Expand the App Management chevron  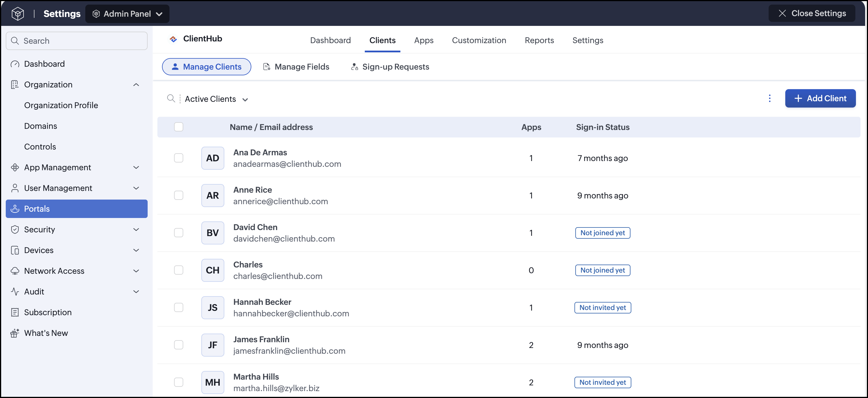pos(136,168)
